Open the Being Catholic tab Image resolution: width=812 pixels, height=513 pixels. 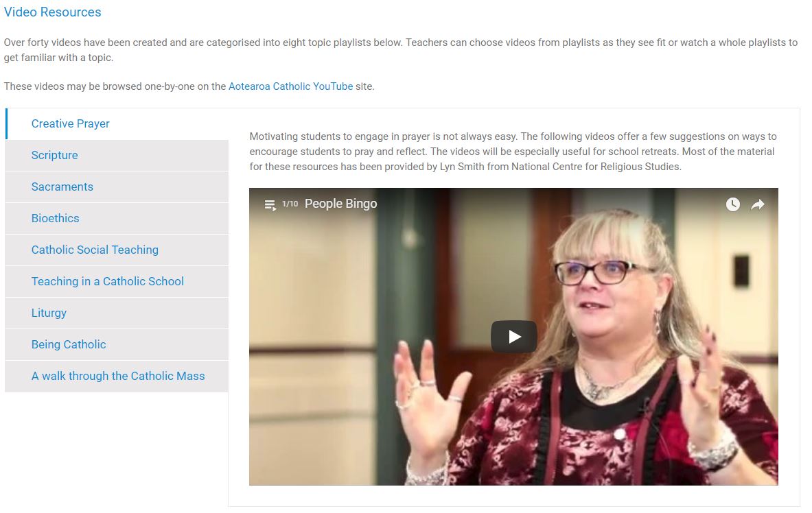click(117, 345)
